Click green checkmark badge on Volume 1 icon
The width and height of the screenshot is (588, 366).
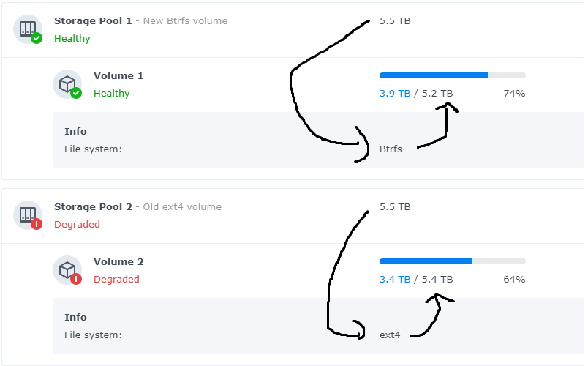76,93
